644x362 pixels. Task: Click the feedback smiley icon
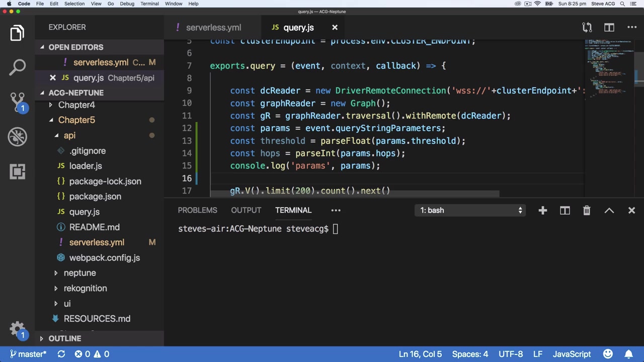[608, 354]
